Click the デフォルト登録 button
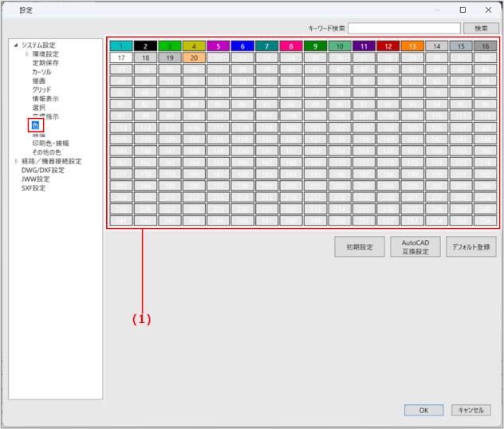504x429 pixels. click(471, 247)
